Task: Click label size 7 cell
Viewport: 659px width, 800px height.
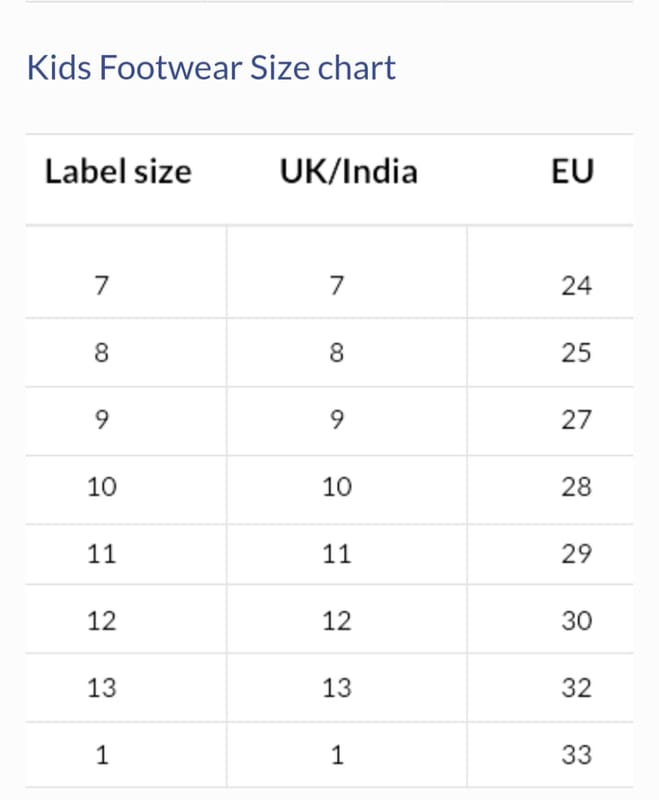Action: pyautogui.click(x=100, y=286)
